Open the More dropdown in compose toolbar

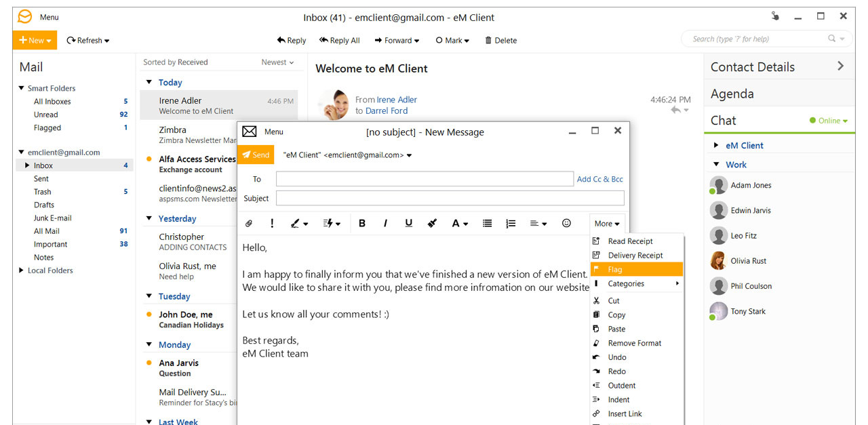pos(607,224)
